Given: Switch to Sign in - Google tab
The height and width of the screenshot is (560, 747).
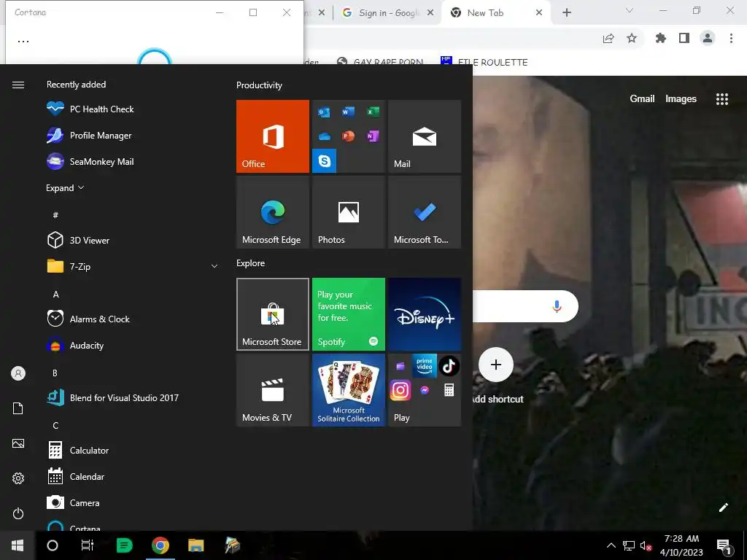Looking at the screenshot, I should 389,13.
